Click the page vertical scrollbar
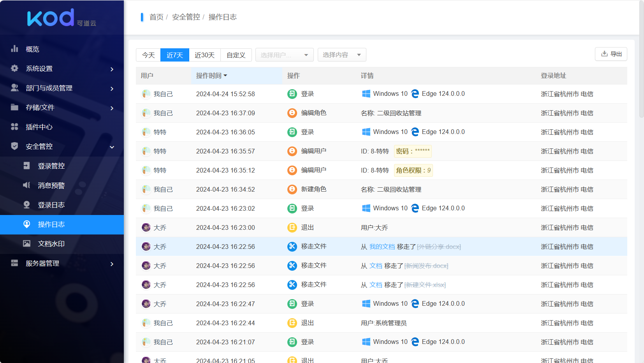This screenshot has height=363, width=644. (641, 58)
